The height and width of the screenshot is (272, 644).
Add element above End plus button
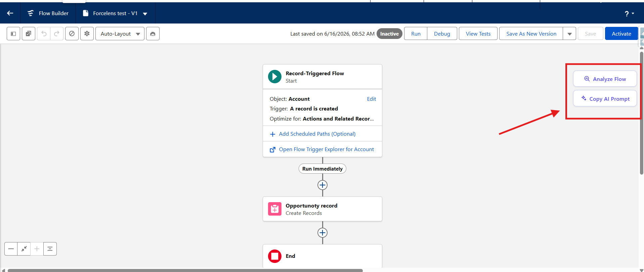(x=323, y=233)
